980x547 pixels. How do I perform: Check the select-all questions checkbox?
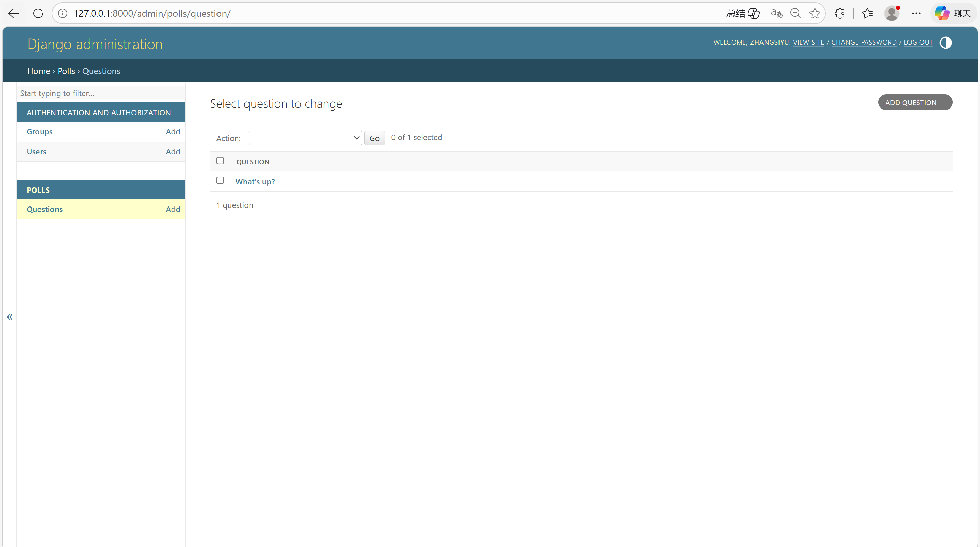(220, 161)
